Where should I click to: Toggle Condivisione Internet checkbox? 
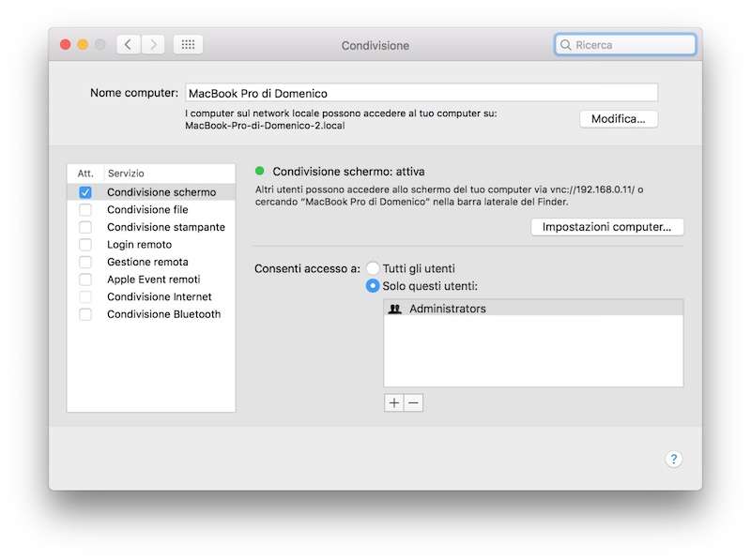coord(85,296)
